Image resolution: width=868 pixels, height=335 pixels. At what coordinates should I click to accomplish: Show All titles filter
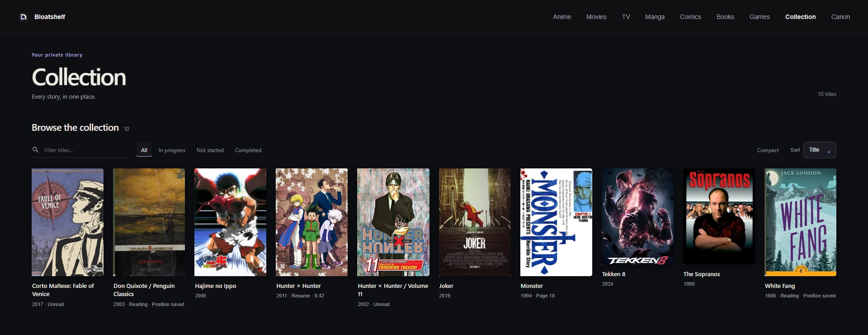tap(144, 150)
